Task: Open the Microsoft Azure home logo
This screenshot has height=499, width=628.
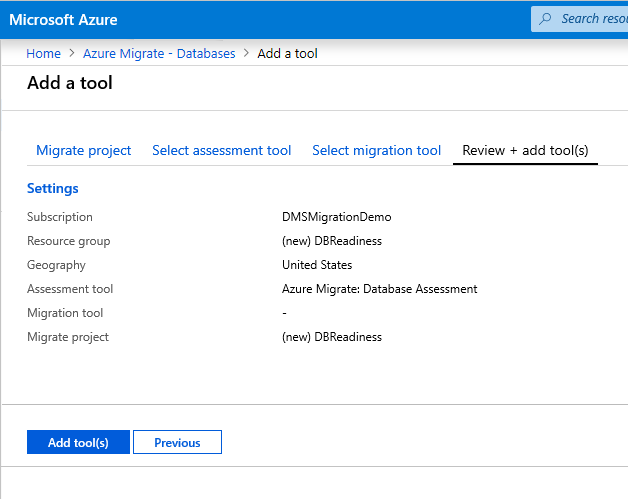Action: (x=63, y=20)
